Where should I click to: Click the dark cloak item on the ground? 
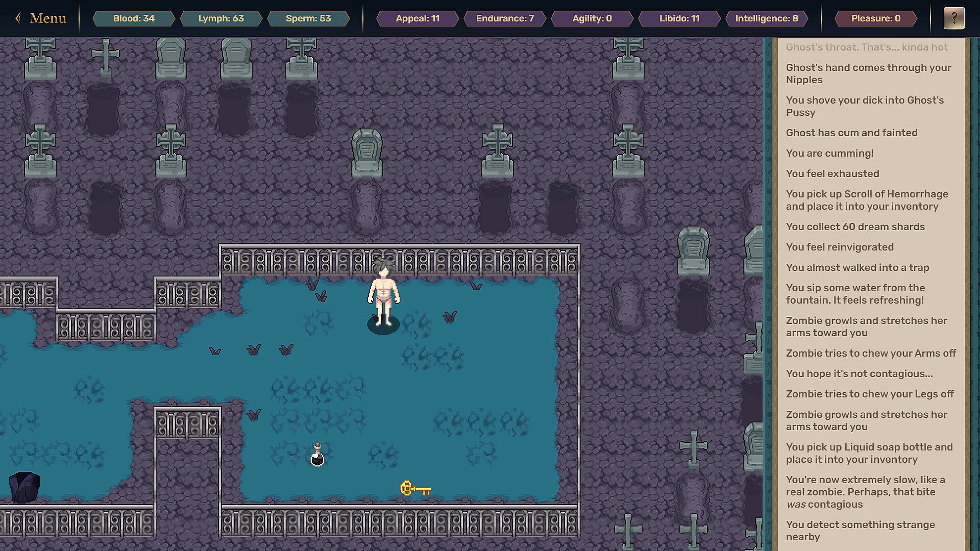[24, 487]
